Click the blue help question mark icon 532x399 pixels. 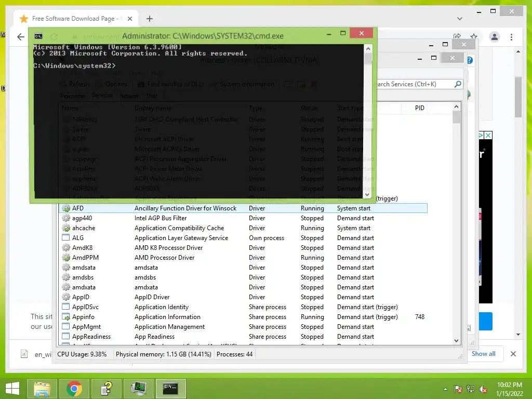(470, 60)
